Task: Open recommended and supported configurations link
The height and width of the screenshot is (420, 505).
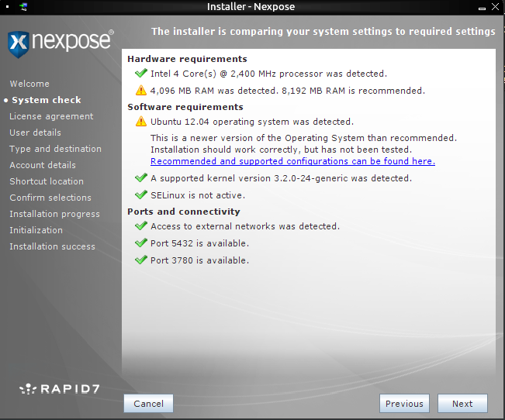Action: (x=292, y=161)
